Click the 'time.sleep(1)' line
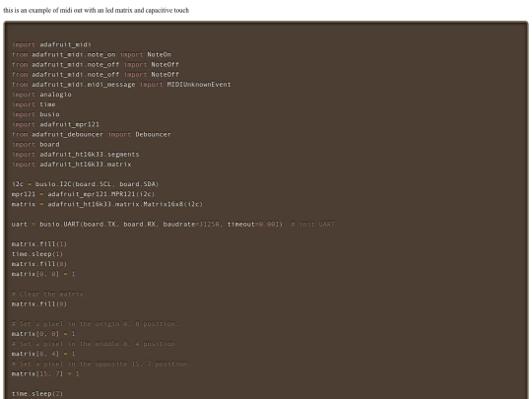This screenshot has height=399, width=532. pyautogui.click(x=37, y=254)
